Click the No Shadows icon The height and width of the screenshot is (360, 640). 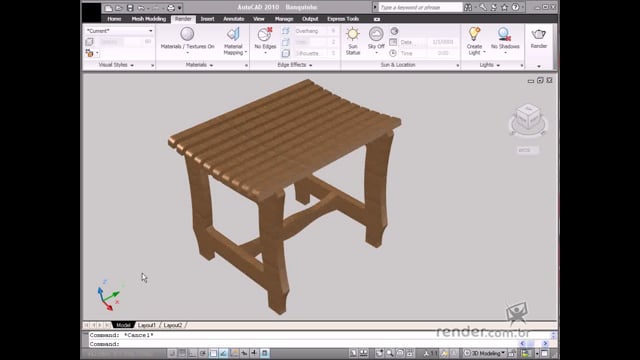tap(505, 34)
